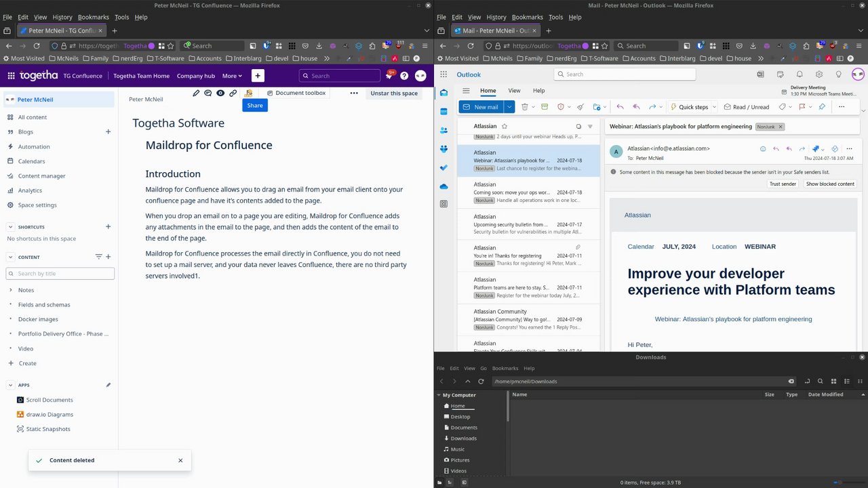Viewport: 868px width, 488px height.
Task: Click Read / Unread in Outlook toolbar
Action: [x=747, y=107]
